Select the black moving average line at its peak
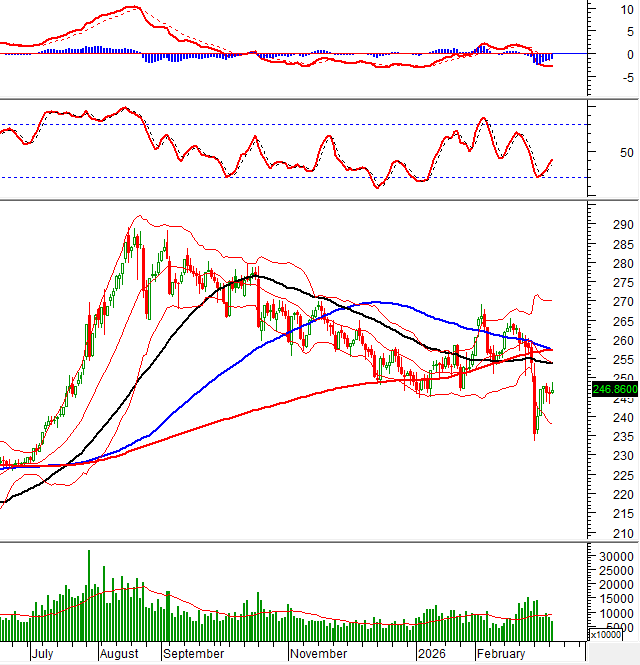The height and width of the screenshot is (665, 640). [250, 277]
